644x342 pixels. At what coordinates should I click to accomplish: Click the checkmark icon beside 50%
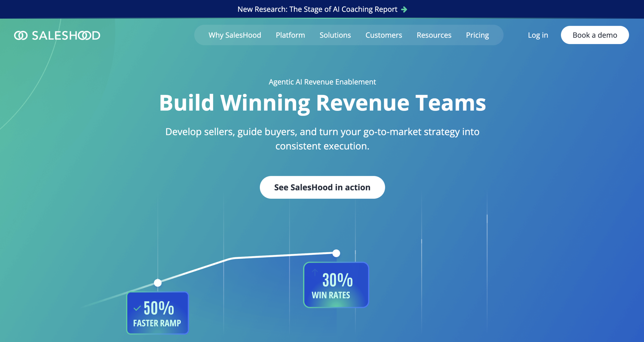137,308
